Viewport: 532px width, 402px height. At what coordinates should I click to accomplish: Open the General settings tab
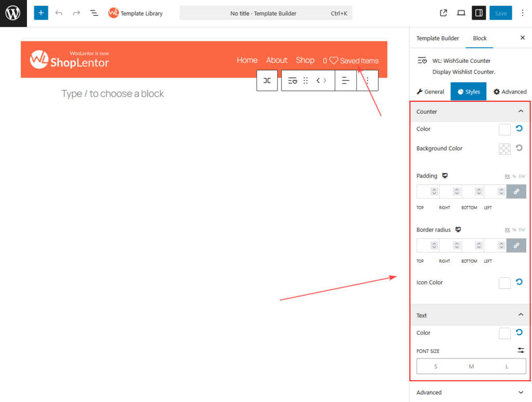pyautogui.click(x=431, y=92)
